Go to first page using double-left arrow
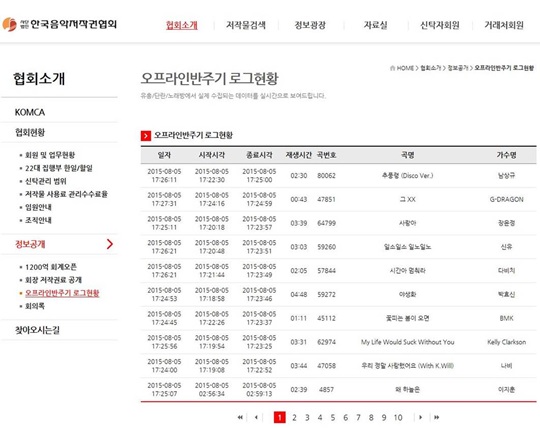This screenshot has height=428, width=540. click(x=240, y=417)
